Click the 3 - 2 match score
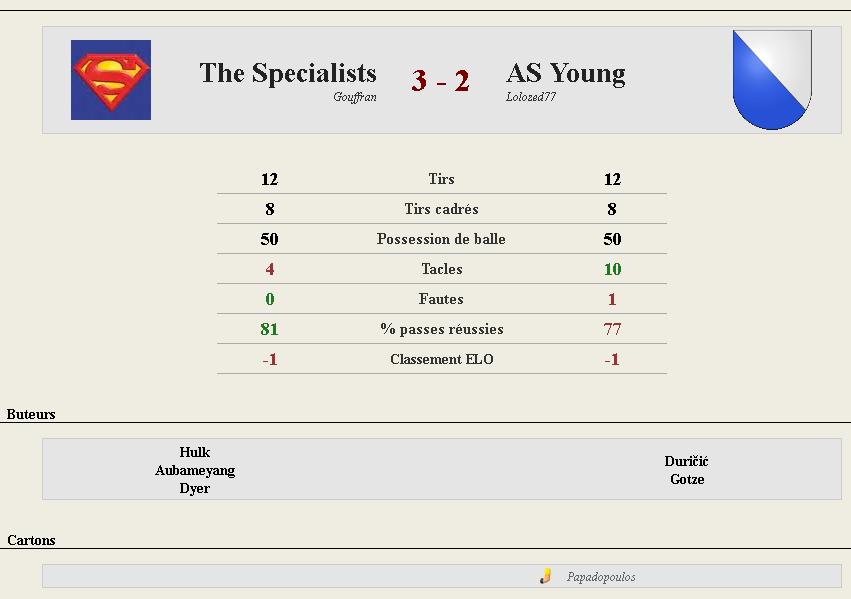Viewport: 851px width, 599px height. 440,81
